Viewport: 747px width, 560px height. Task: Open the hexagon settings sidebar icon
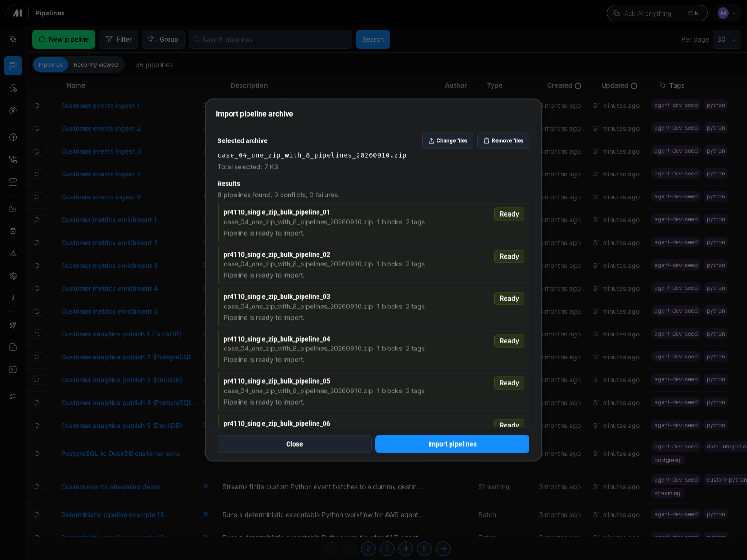point(13,276)
